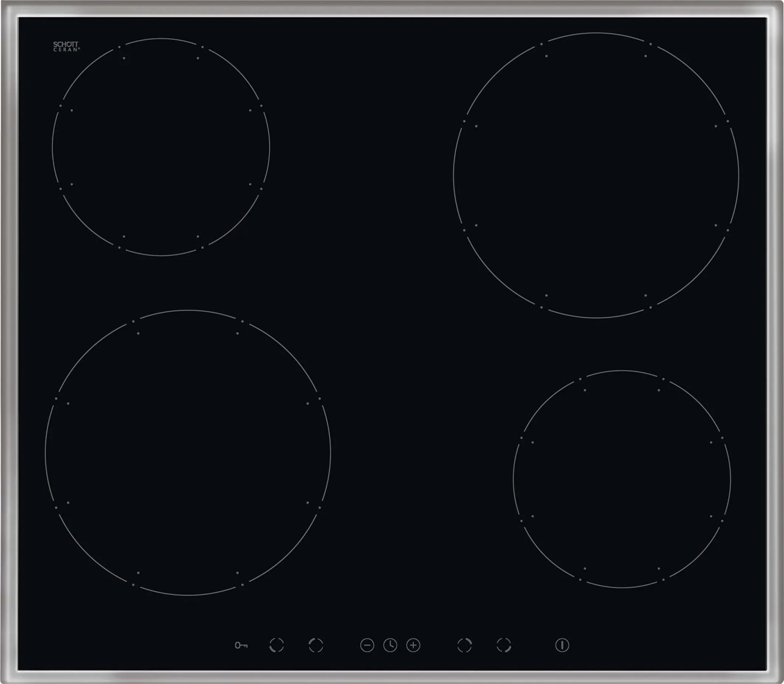Image resolution: width=784 pixels, height=684 pixels.
Task: Increase heat with the plus button
Action: point(413,645)
